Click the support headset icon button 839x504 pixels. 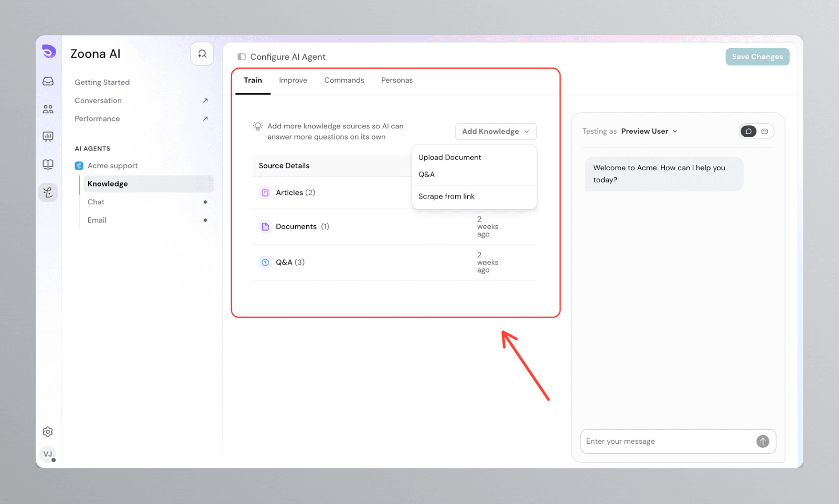coord(202,54)
